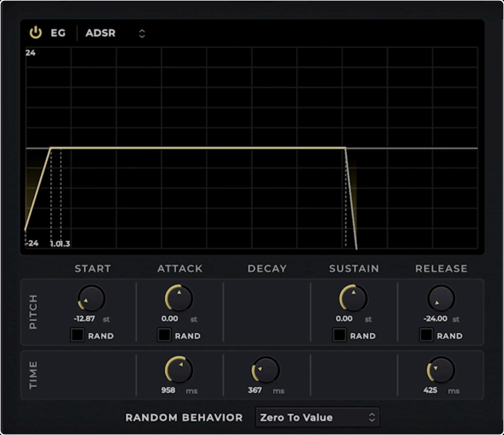504x435 pixels.
Task: Click the Attack time knob
Action: (179, 370)
